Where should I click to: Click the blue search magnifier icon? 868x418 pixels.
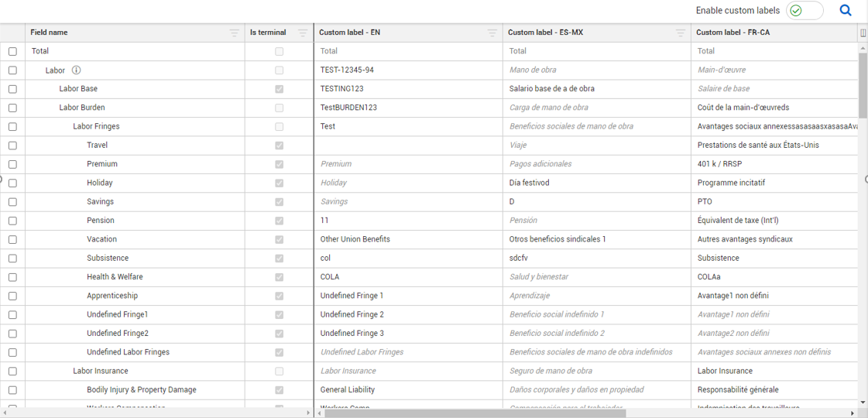(x=846, y=10)
